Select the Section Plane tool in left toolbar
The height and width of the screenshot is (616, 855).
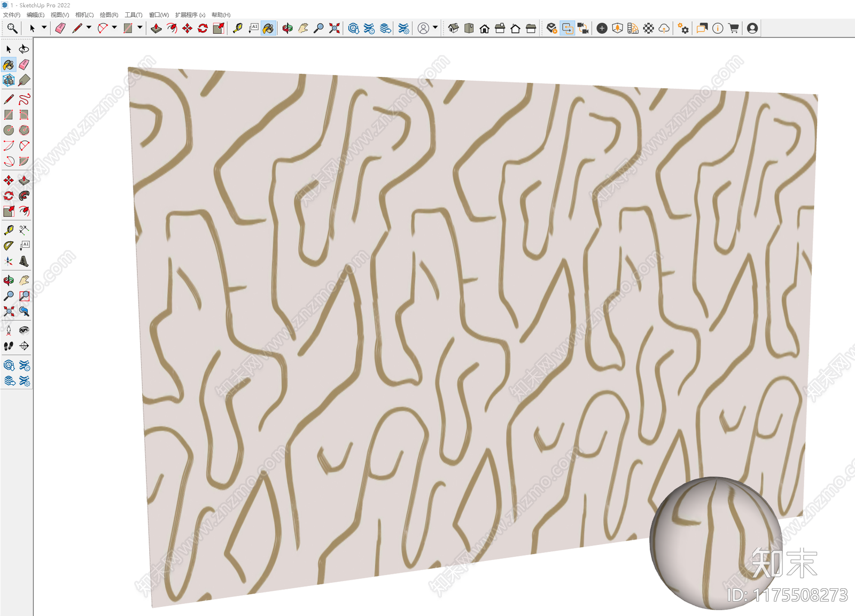(x=24, y=346)
